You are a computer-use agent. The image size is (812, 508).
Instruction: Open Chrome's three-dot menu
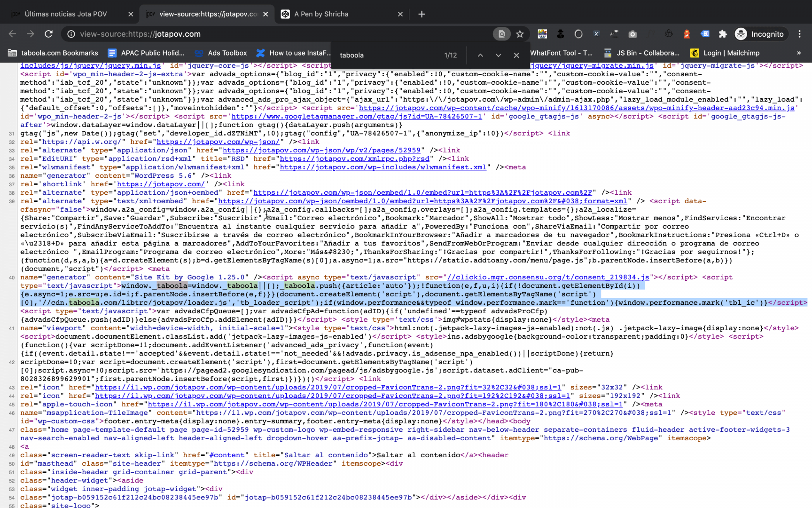click(799, 34)
